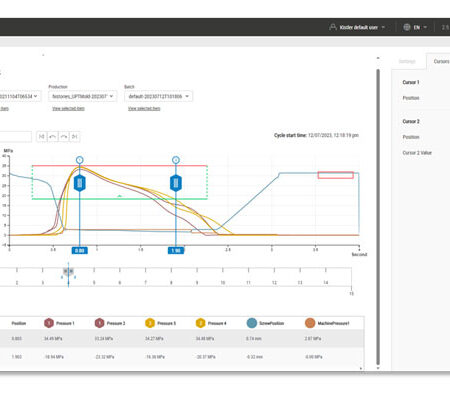Switch to the Cursors tab
This screenshot has width=450, height=395.
(441, 61)
